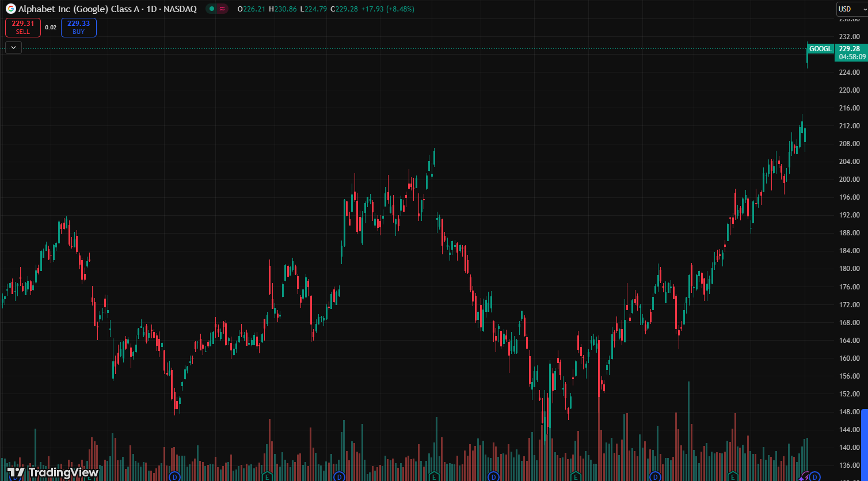868x481 pixels.
Task: Click the 180.00 price axis label
Action: pos(849,269)
